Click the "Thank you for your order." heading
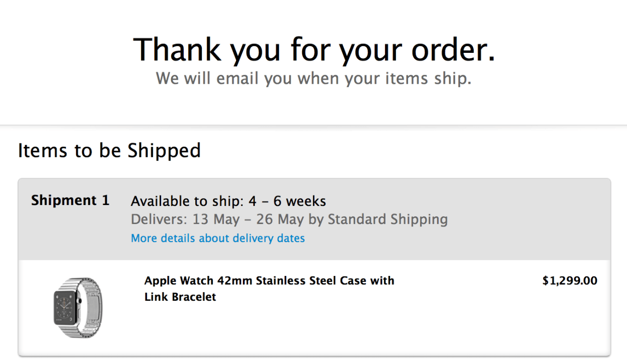This screenshot has width=627, height=364. click(x=313, y=49)
